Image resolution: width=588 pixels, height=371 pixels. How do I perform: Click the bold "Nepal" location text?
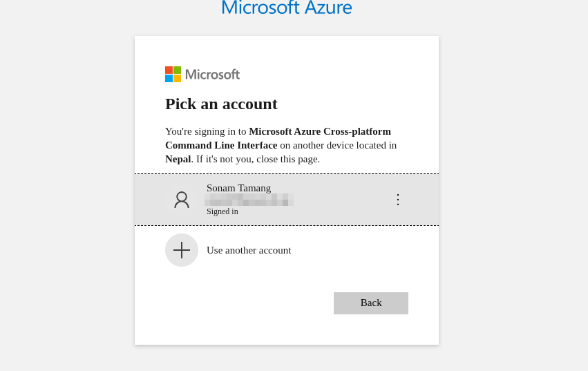pyautogui.click(x=178, y=159)
